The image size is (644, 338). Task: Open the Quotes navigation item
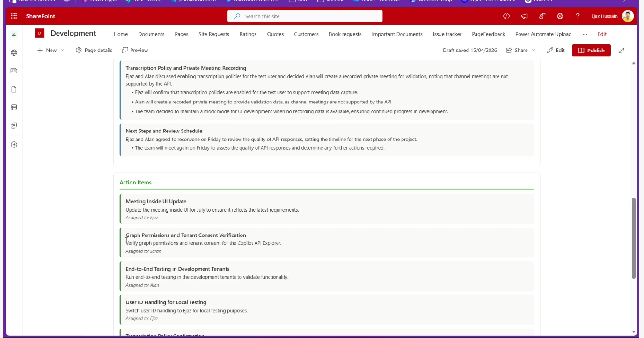click(x=275, y=34)
